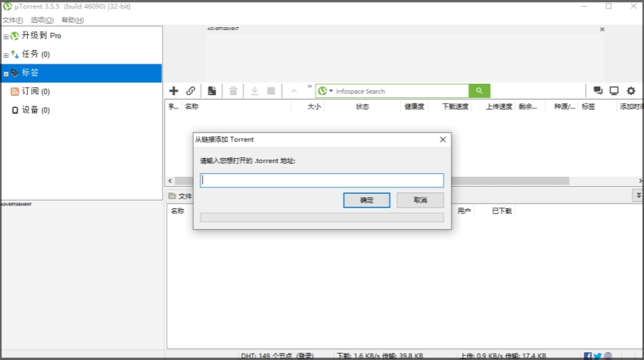Open the search provider dropdown
Screen dimensions: 644x360
point(331,91)
